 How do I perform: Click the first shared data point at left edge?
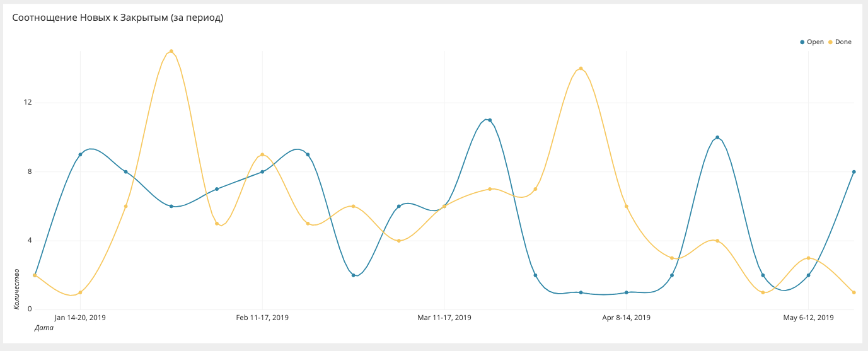click(x=35, y=275)
